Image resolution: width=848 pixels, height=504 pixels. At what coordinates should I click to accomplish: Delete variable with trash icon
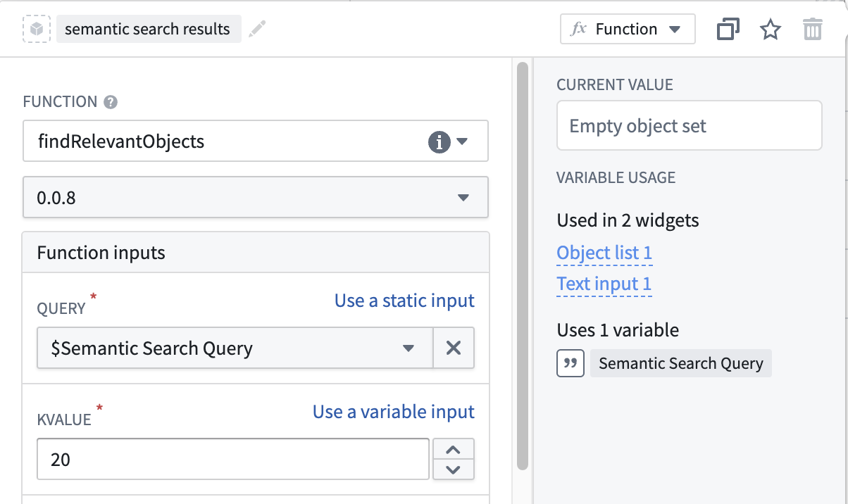(x=813, y=30)
